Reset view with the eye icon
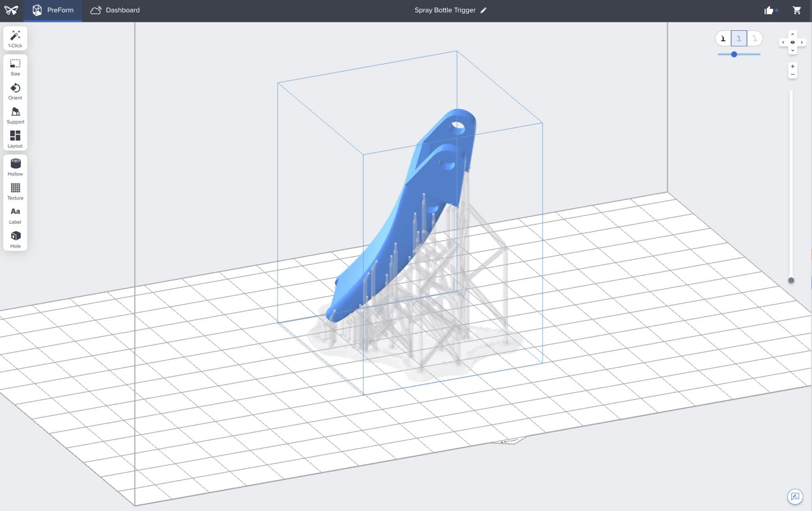812x511 pixels. pos(793,42)
